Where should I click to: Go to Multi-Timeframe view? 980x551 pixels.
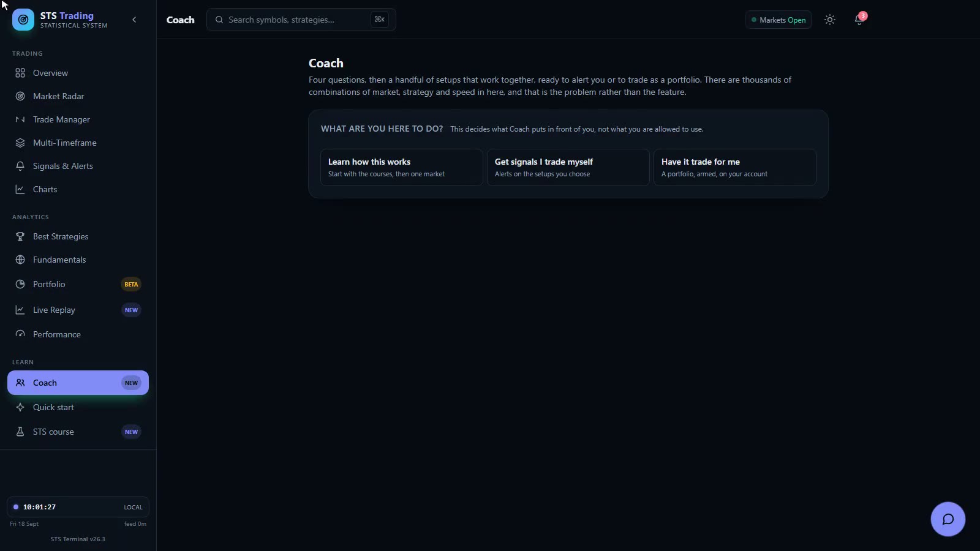pos(78,143)
